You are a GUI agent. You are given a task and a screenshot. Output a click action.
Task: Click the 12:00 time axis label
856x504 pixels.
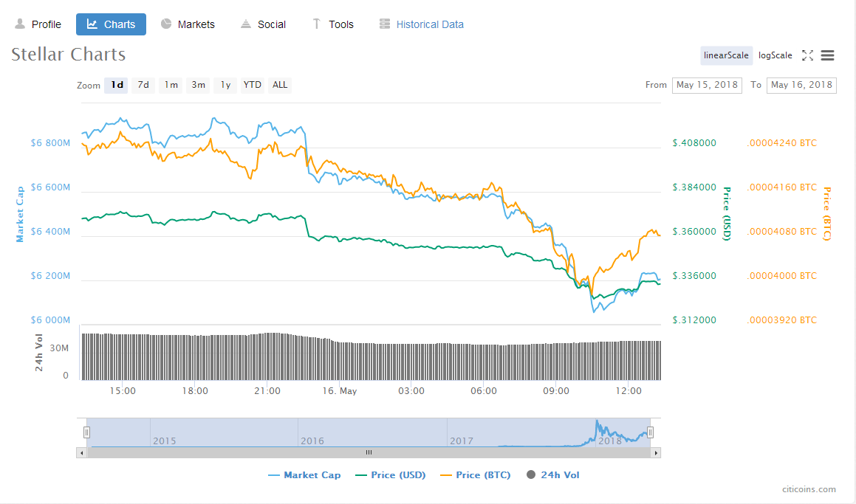tap(629, 391)
